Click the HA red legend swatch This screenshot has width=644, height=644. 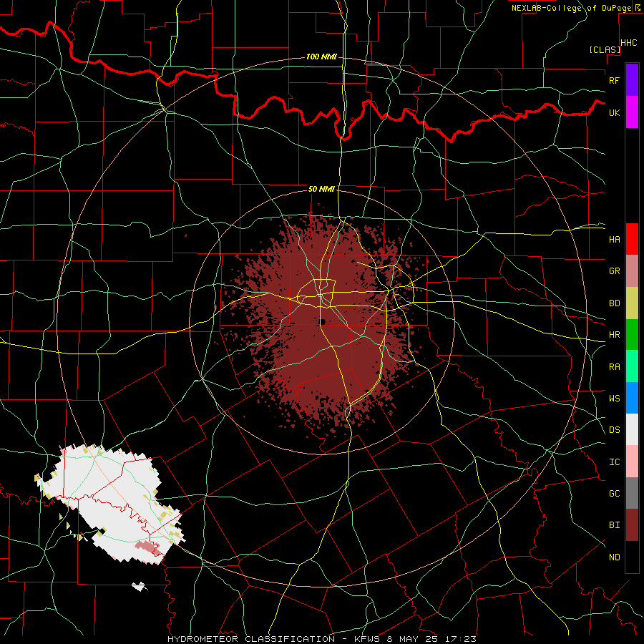click(x=632, y=239)
